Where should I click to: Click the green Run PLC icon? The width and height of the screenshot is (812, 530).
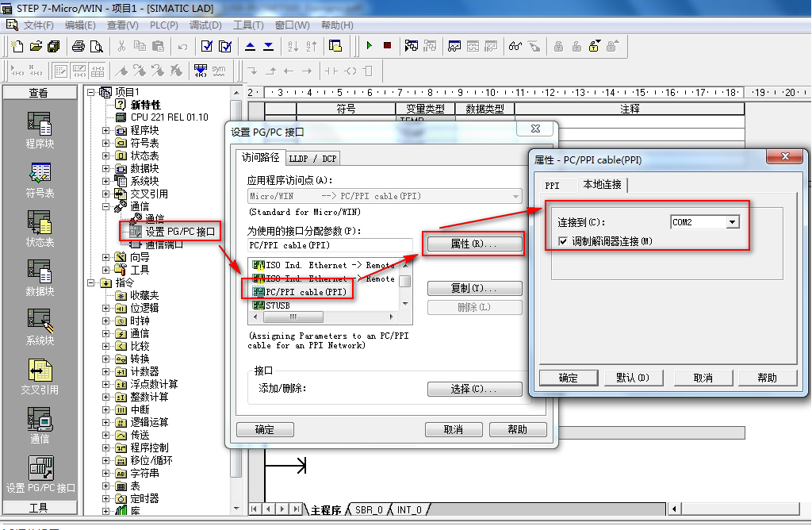(370, 46)
